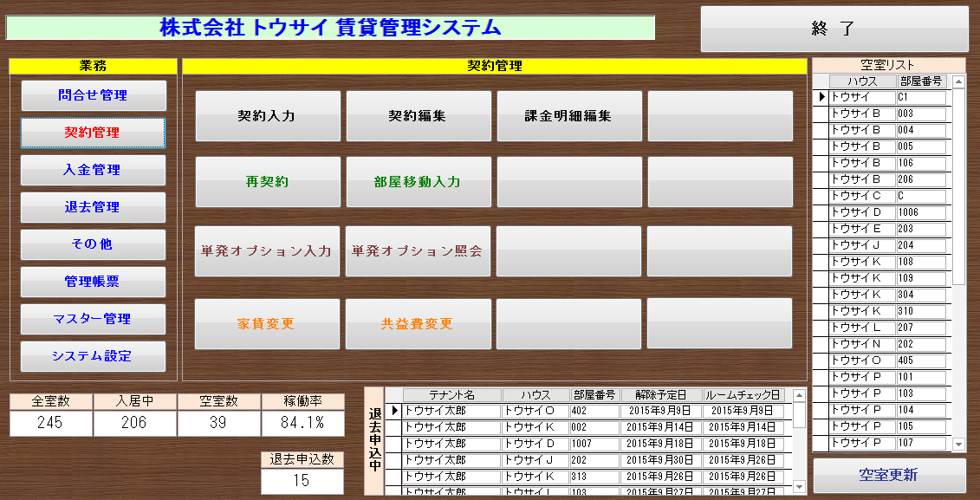Viewport: 980px width, 500px height.
Task: Click the 契約入力 button
Action: pyautogui.click(x=268, y=115)
